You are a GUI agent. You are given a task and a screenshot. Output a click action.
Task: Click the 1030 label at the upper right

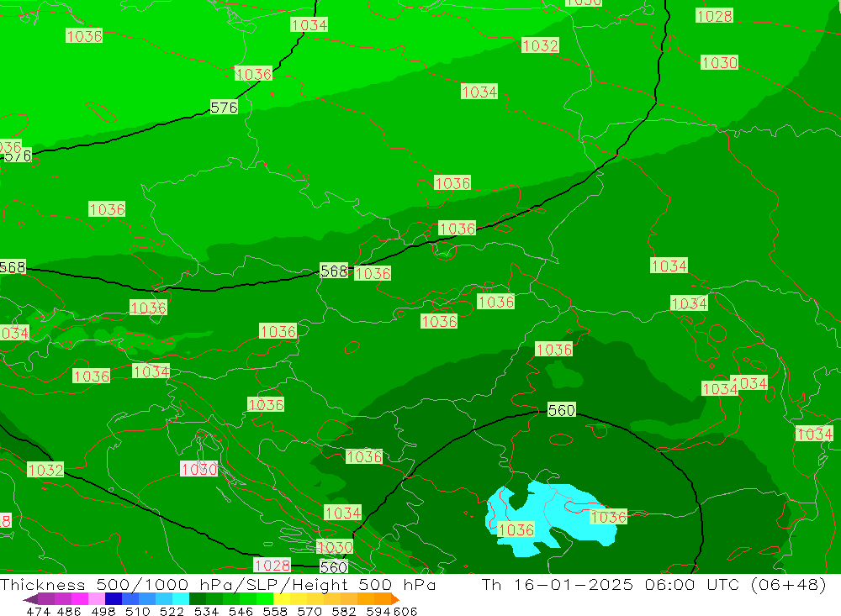pos(720,63)
